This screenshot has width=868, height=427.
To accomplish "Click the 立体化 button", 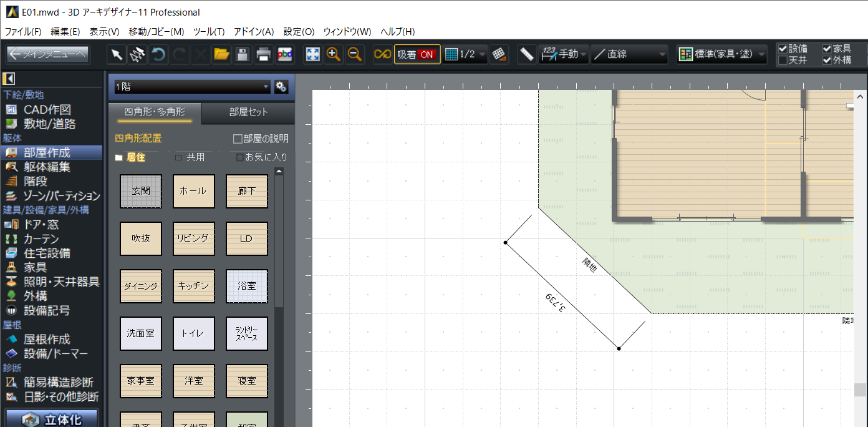I will [x=52, y=419].
